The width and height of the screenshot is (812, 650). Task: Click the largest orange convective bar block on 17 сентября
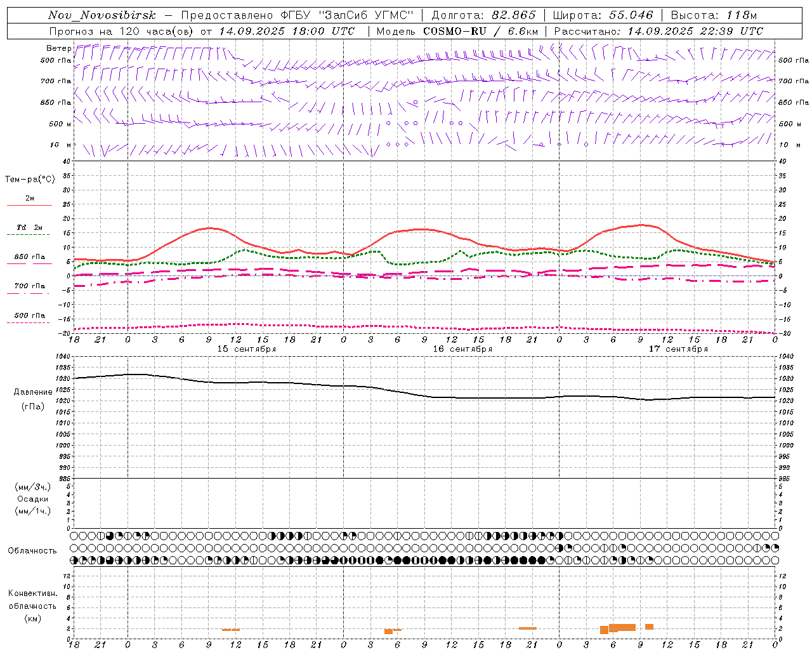click(x=622, y=627)
